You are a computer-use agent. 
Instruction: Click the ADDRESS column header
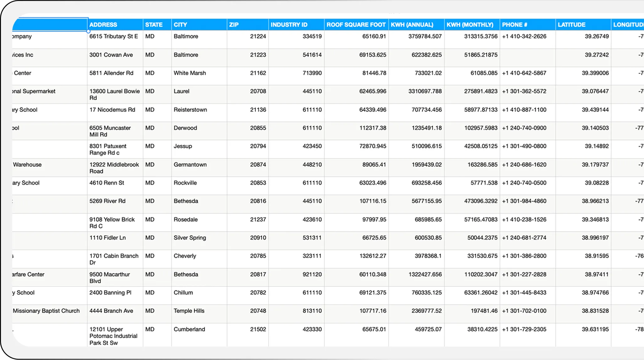tap(103, 25)
